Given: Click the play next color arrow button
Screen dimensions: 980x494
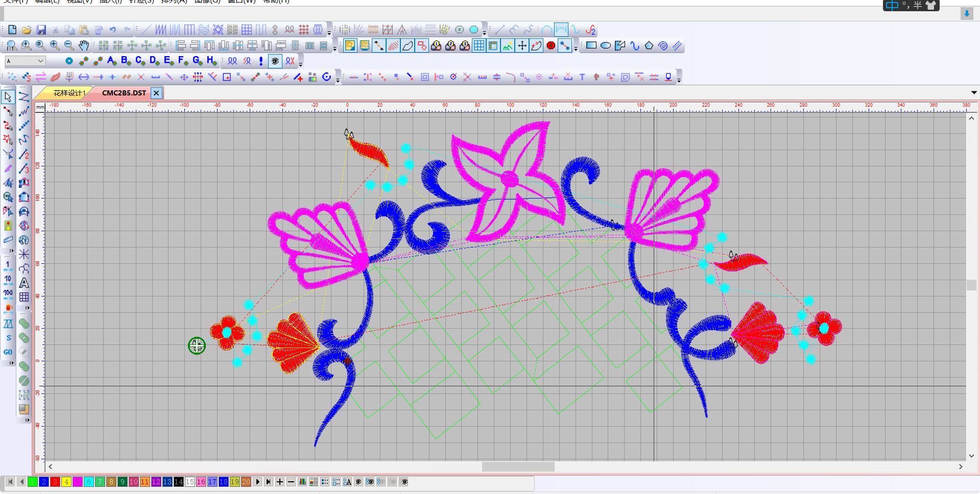Looking at the screenshot, I should coord(257,482).
